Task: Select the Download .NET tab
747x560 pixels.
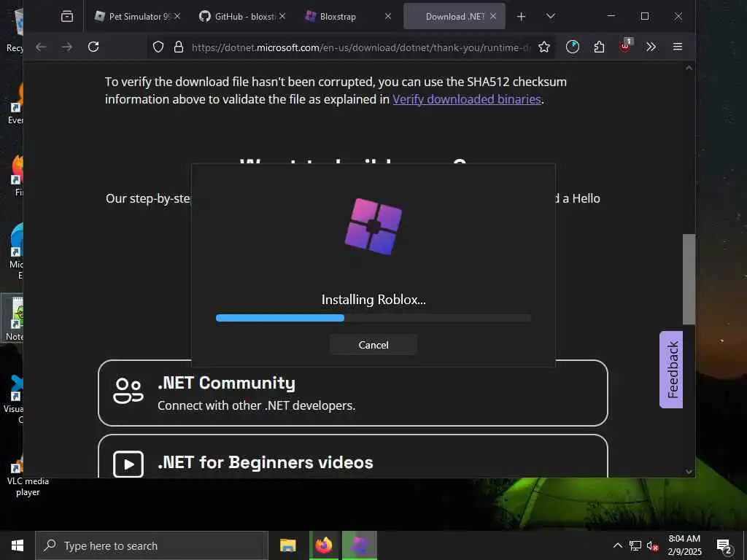Action: 454,16
